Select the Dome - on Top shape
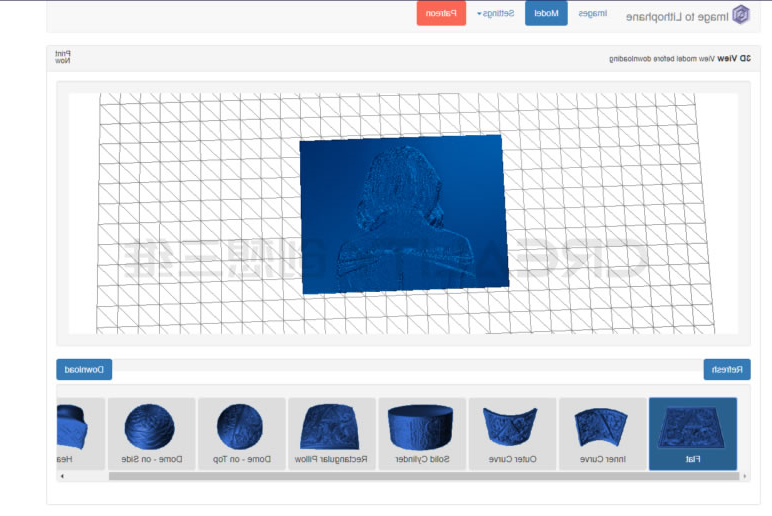Image resolution: width=772 pixels, height=516 pixels. pyautogui.click(x=241, y=433)
